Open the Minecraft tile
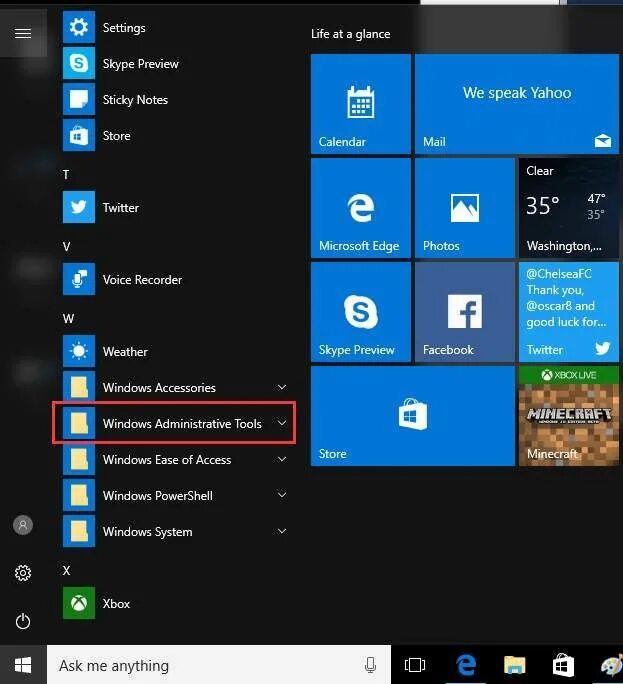 [x=568, y=416]
